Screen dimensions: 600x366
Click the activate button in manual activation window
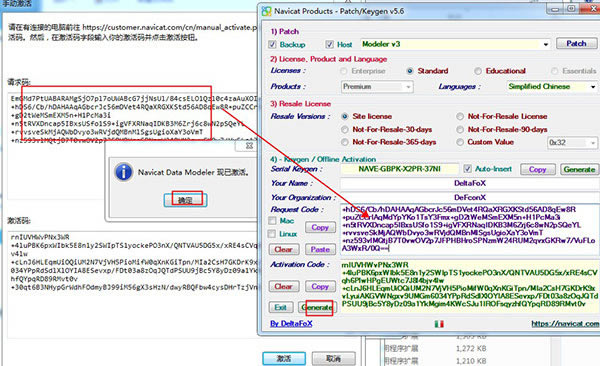point(284,359)
